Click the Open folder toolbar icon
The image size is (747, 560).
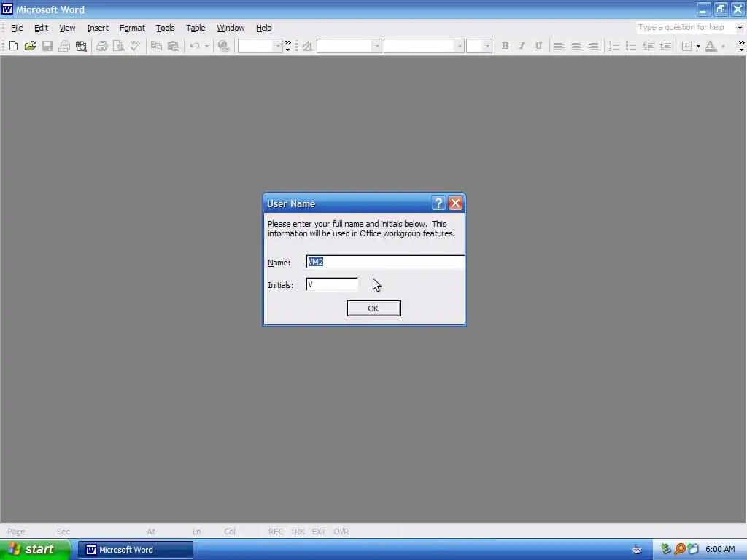(30, 46)
